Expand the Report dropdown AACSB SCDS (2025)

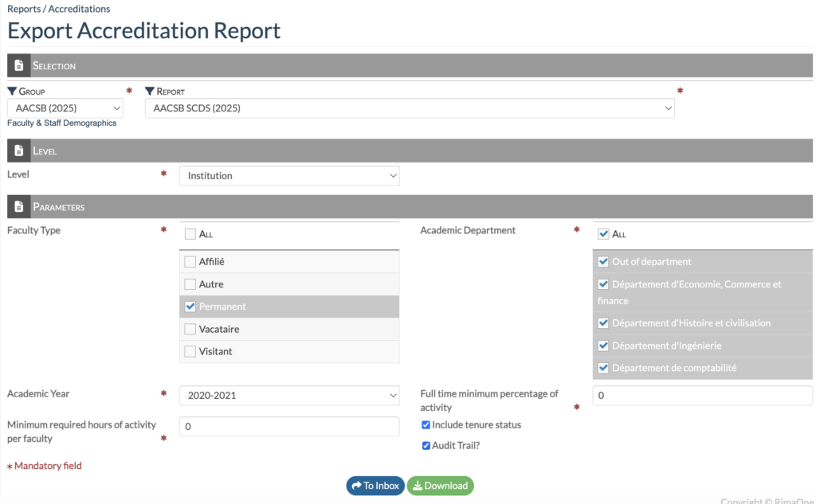(x=410, y=108)
